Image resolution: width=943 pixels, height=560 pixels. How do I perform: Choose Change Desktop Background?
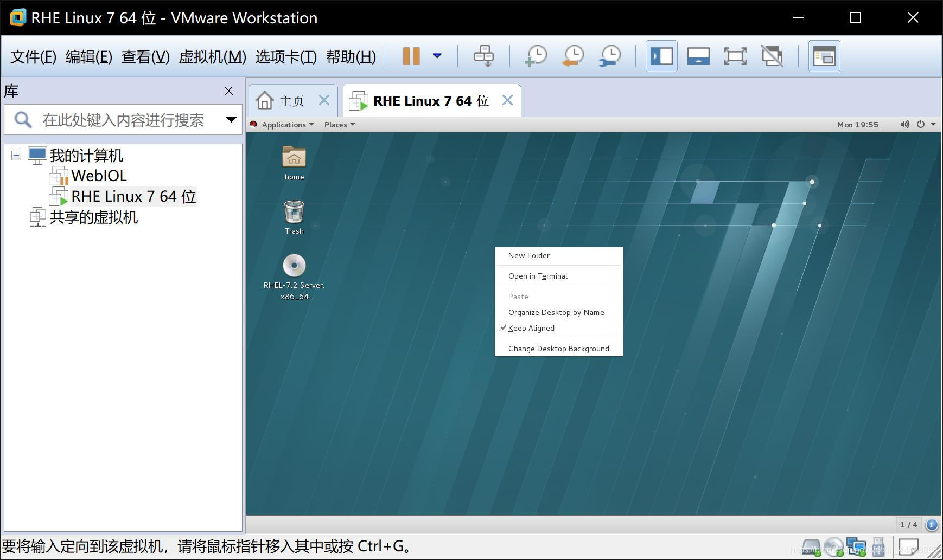559,349
